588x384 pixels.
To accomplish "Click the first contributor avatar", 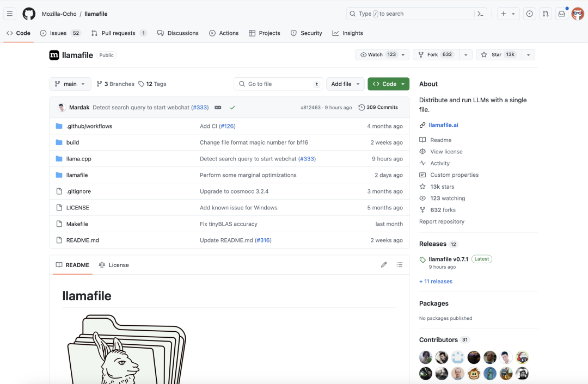I will [426, 357].
